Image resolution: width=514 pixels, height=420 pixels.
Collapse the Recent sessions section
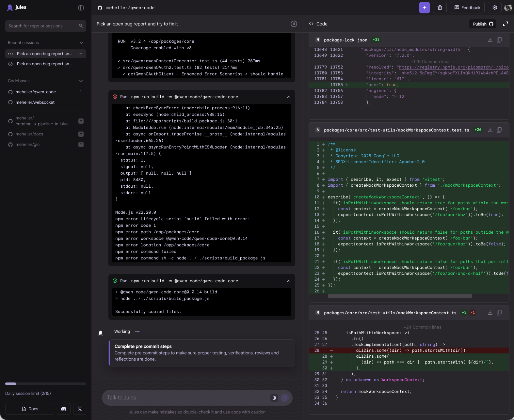pos(81,43)
